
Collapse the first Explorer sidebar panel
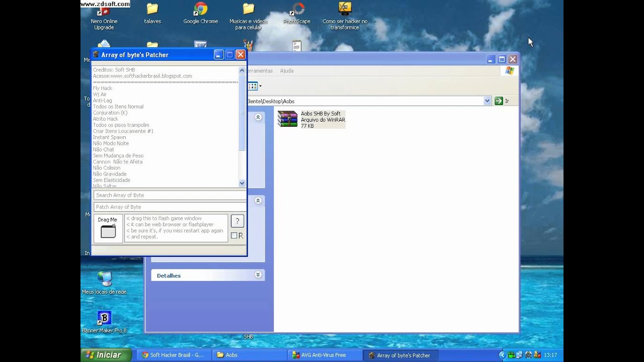tap(258, 117)
